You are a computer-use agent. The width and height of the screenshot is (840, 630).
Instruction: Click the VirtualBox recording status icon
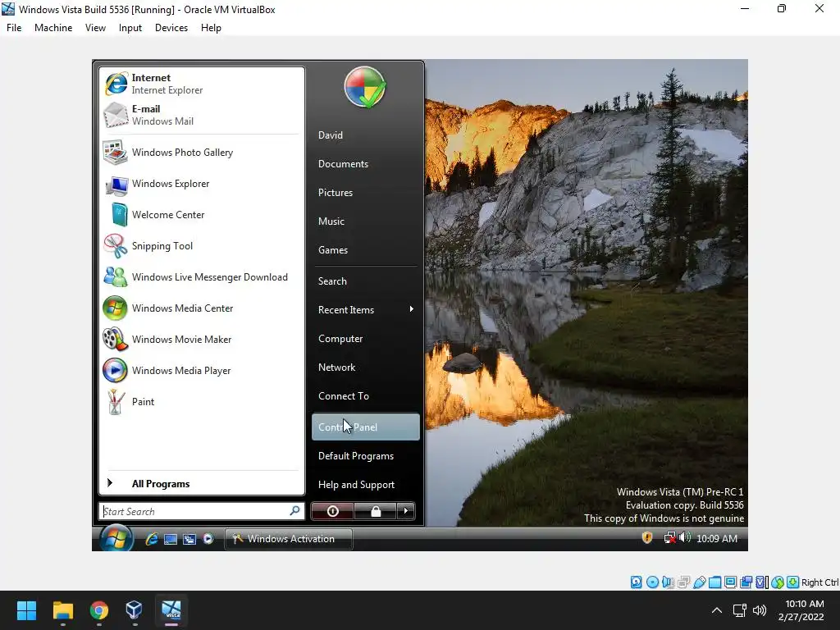(x=746, y=582)
